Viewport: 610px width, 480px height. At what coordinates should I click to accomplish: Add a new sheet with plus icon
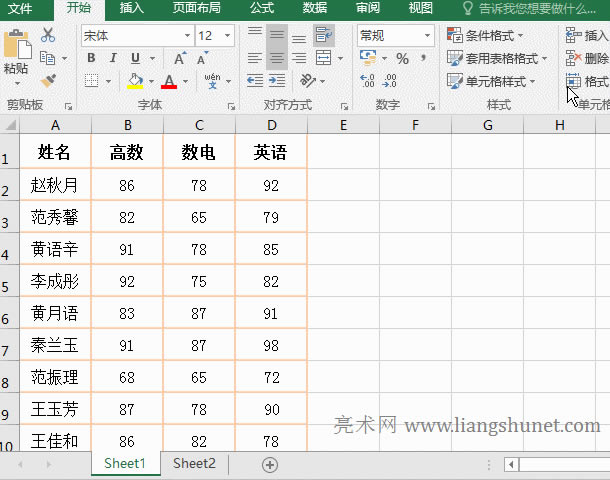click(269, 464)
